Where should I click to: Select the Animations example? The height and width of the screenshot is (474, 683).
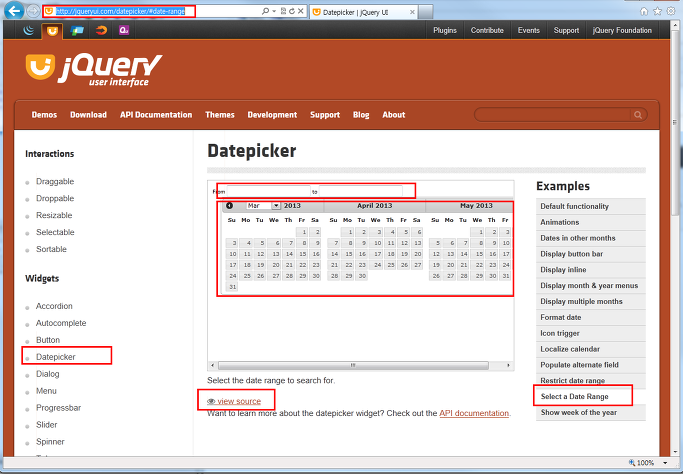click(591, 222)
